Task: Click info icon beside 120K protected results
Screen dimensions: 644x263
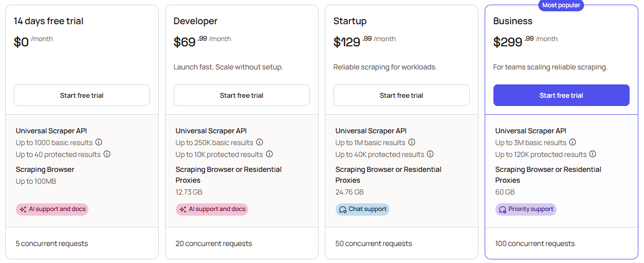Action: [593, 154]
